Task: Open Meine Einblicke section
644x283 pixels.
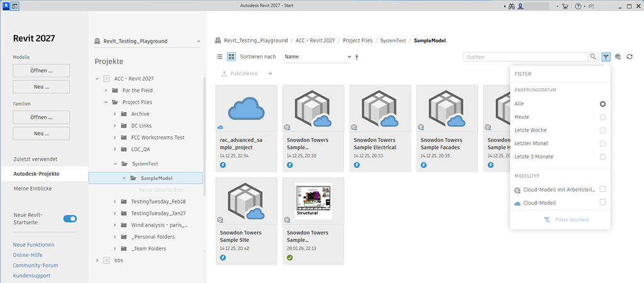Action: pos(33,189)
